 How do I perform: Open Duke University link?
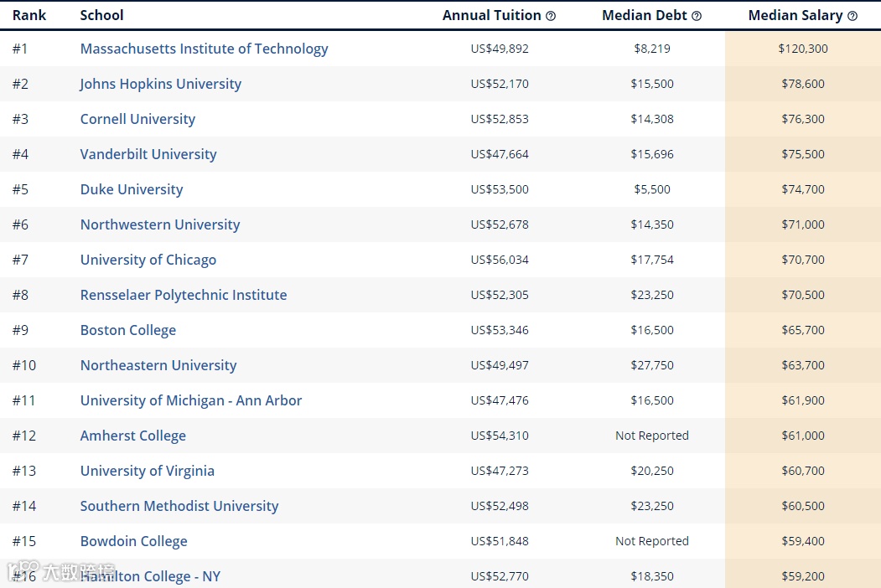coord(132,190)
